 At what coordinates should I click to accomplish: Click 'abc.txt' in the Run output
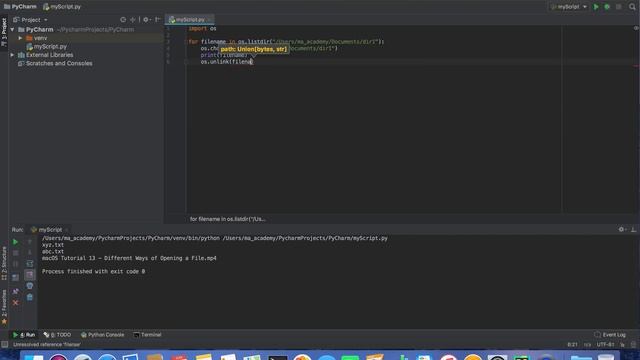(x=53, y=251)
